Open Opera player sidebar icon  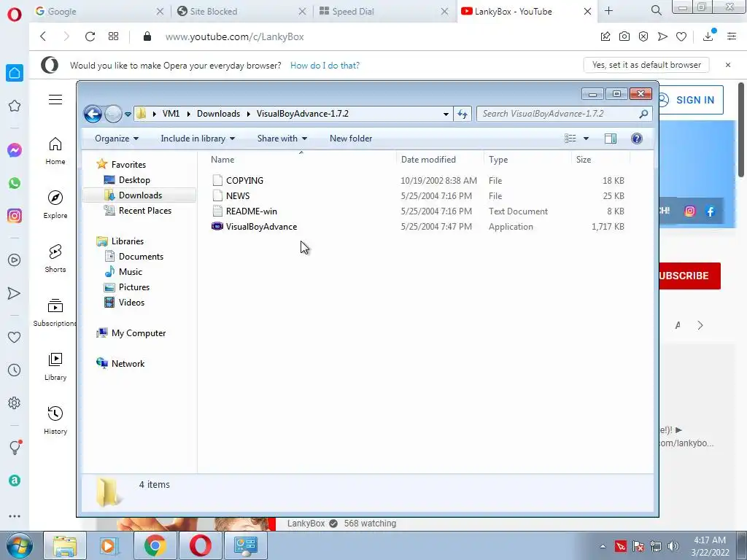15,260
